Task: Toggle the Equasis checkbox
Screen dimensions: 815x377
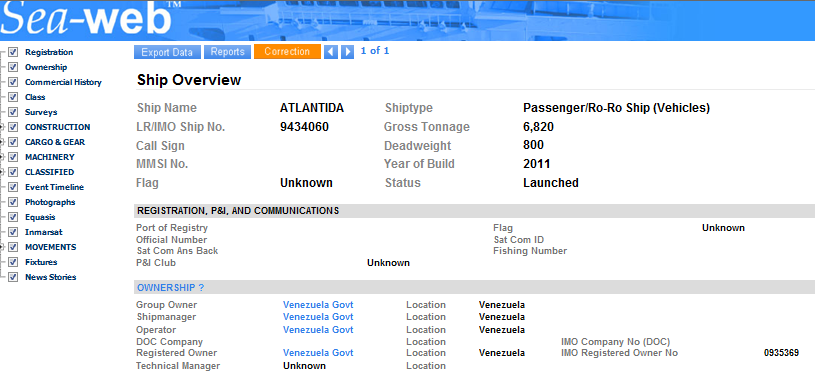Action: 14,217
